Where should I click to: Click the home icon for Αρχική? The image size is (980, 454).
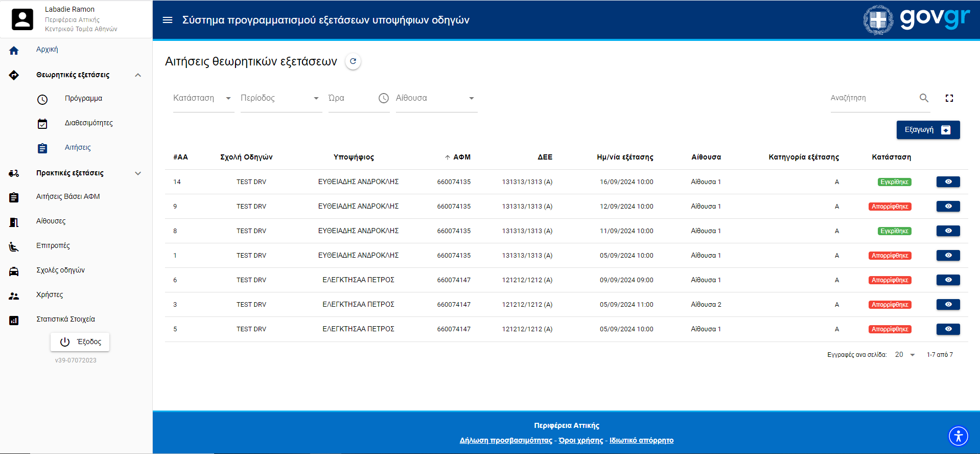(x=14, y=50)
